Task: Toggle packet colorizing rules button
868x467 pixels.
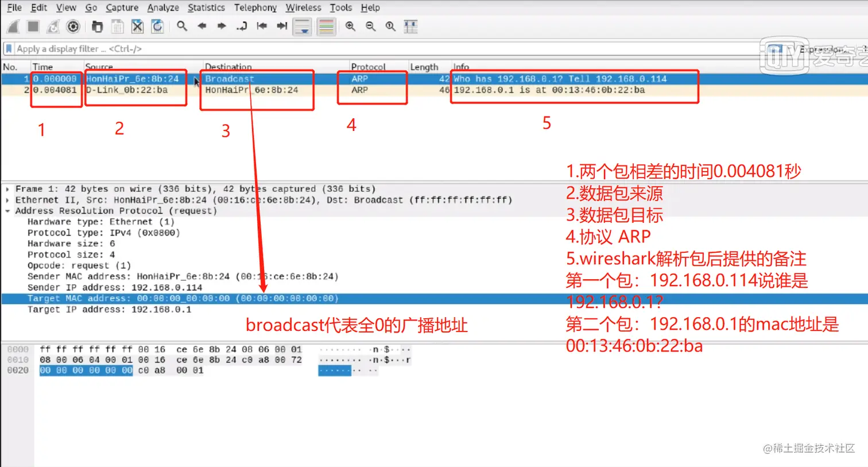Action: pyautogui.click(x=326, y=26)
